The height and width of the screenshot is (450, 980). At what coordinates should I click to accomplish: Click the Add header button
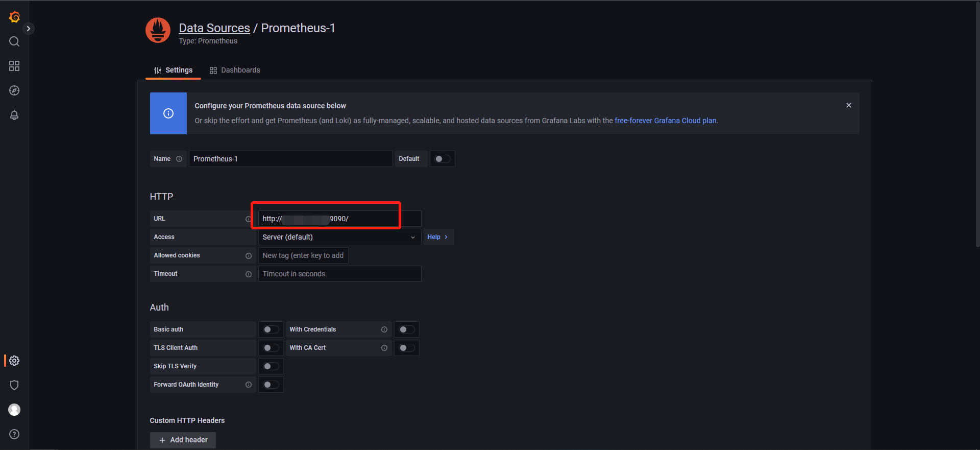tap(183, 440)
